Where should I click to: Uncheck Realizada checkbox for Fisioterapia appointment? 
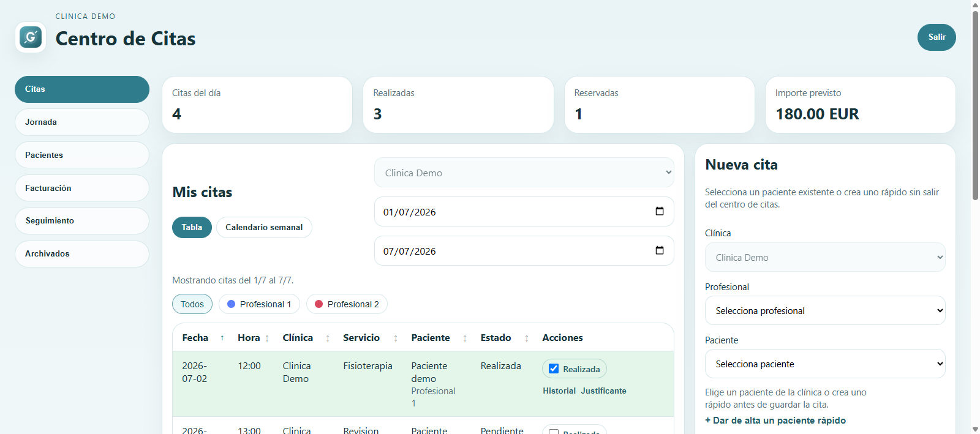(554, 369)
